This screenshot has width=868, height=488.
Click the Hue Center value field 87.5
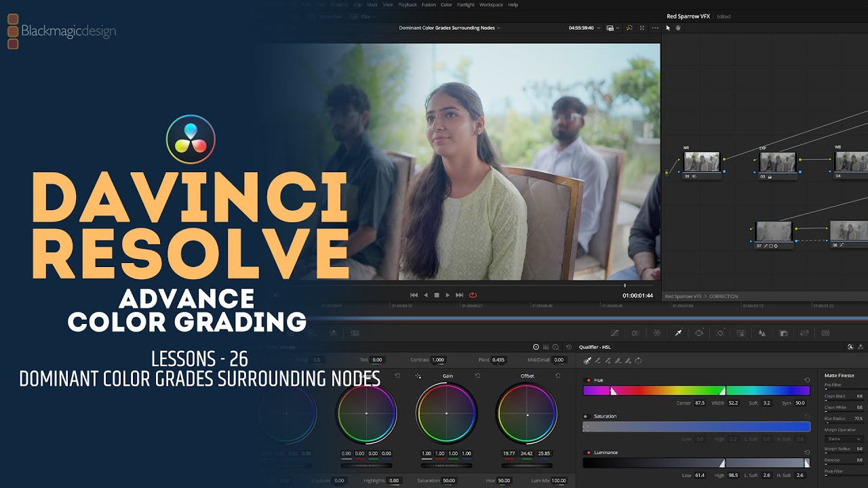700,403
